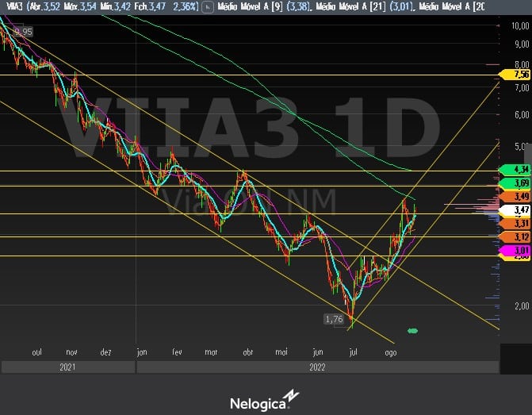Image resolution: width=532 pixels, height=415 pixels.
Task: Click the green marker icon below the candles
Action: pyautogui.click(x=411, y=330)
